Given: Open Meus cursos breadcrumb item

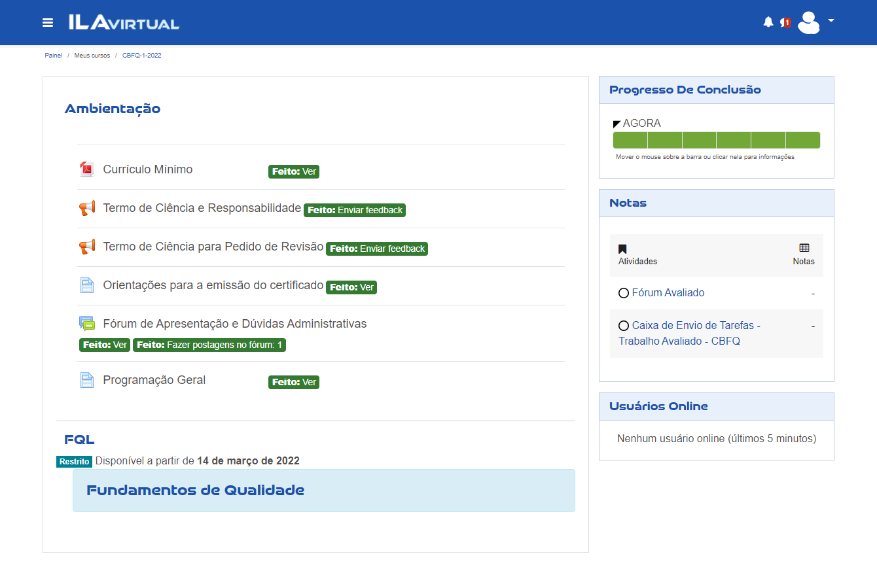Looking at the screenshot, I should tap(92, 56).
